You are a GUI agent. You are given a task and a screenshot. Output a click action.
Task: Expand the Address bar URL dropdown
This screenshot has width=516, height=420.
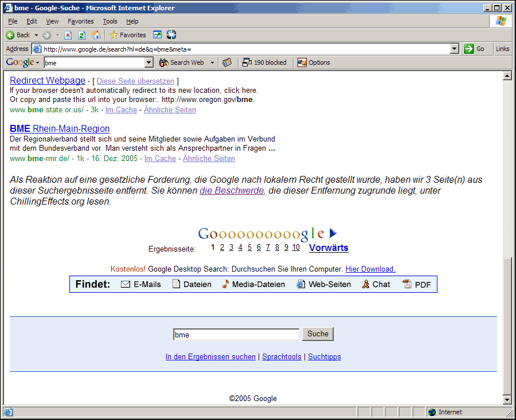coord(455,49)
